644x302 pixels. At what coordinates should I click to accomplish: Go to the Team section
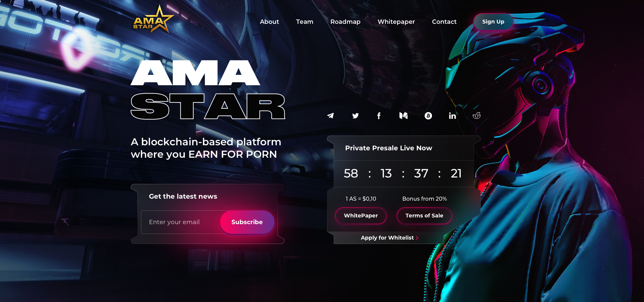coord(305,22)
